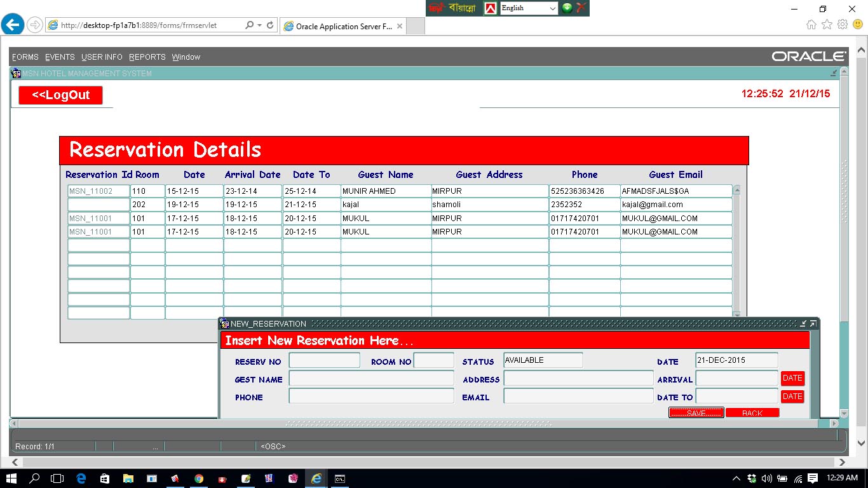Image resolution: width=868 pixels, height=488 pixels.
Task: Expand the English language dropdown
Action: [x=552, y=8]
